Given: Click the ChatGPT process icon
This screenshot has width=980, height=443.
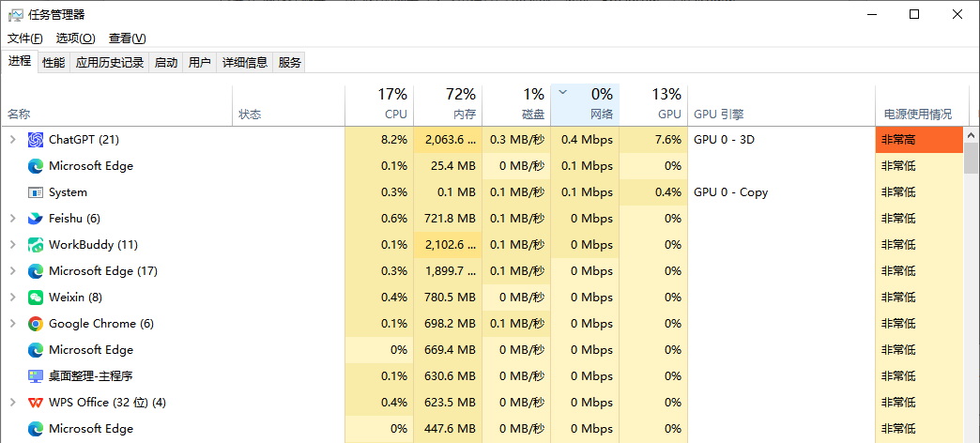Looking at the screenshot, I should point(36,140).
